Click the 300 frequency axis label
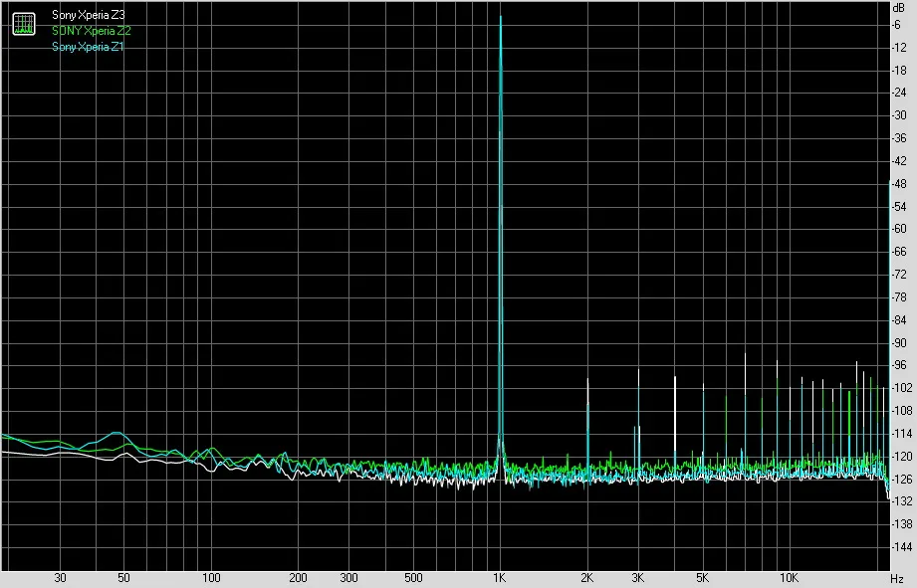This screenshot has height=588, width=917. coord(349,578)
